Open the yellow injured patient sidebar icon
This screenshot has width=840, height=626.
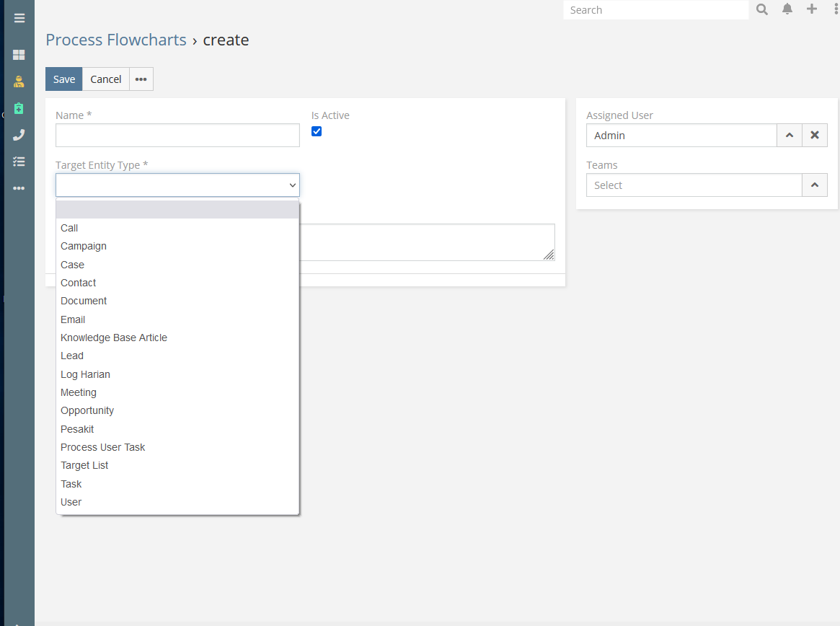tap(19, 81)
